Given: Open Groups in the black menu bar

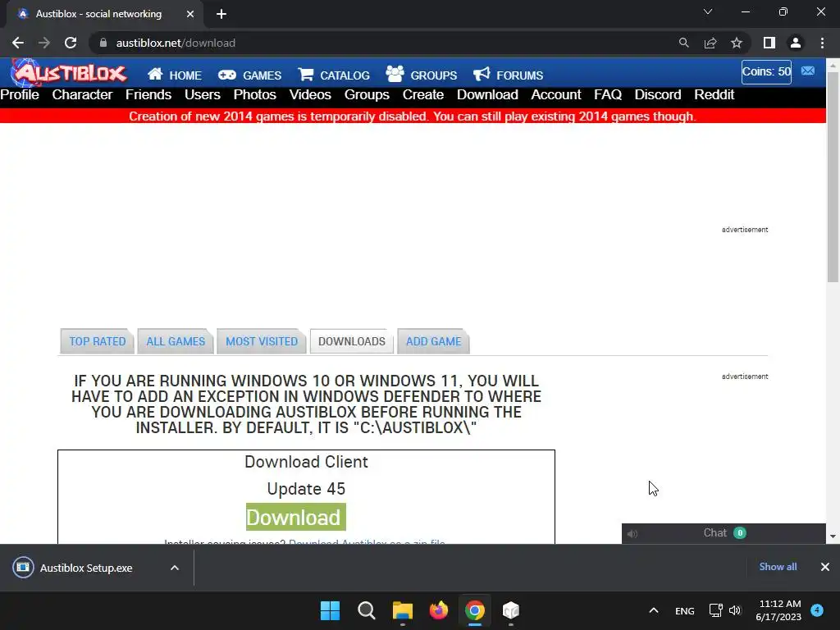Looking at the screenshot, I should (x=367, y=95).
